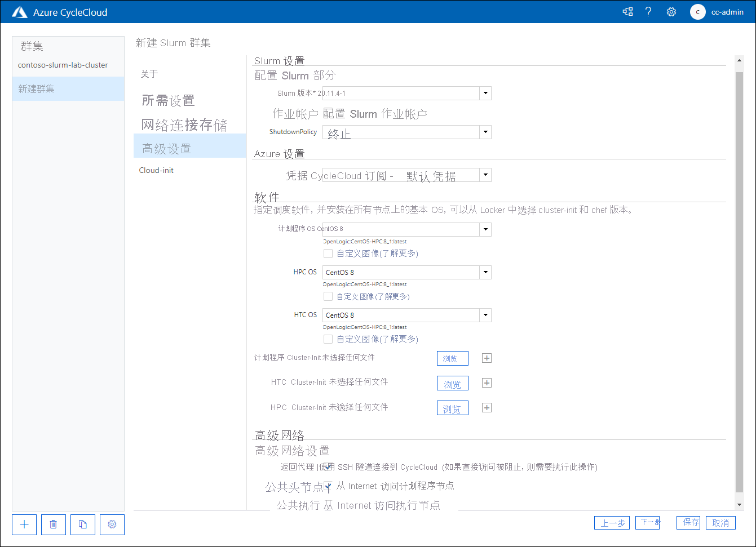Add another HTC Cluster-Init plus icon

(487, 383)
